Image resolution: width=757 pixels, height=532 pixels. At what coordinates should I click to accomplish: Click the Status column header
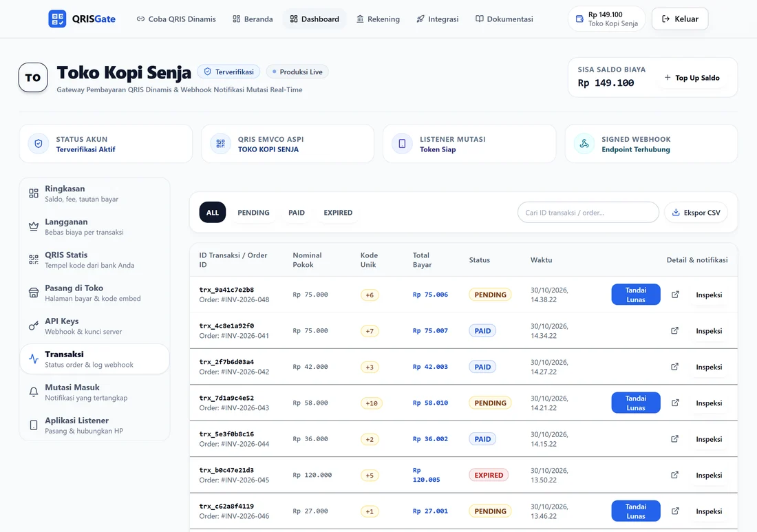480,259
